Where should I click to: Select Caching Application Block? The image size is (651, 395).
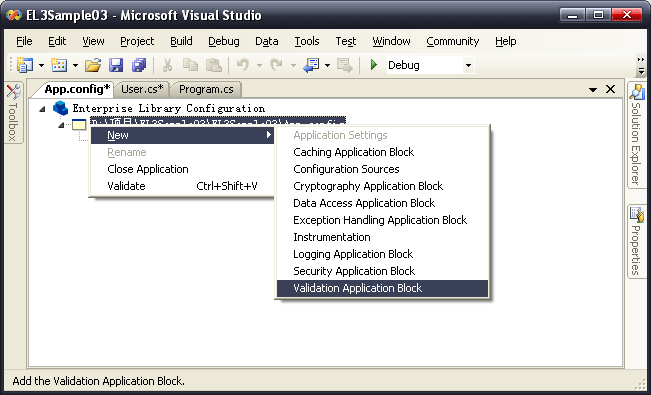tap(382, 152)
